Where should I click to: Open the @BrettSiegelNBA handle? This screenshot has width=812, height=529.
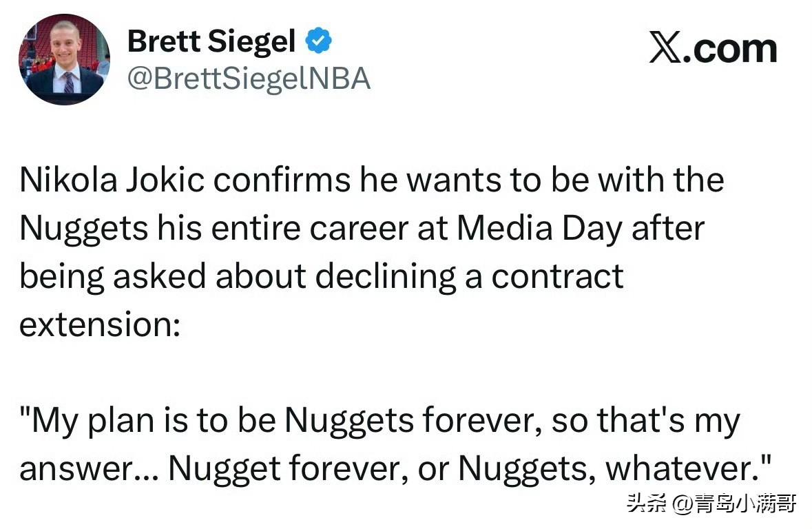(x=249, y=79)
